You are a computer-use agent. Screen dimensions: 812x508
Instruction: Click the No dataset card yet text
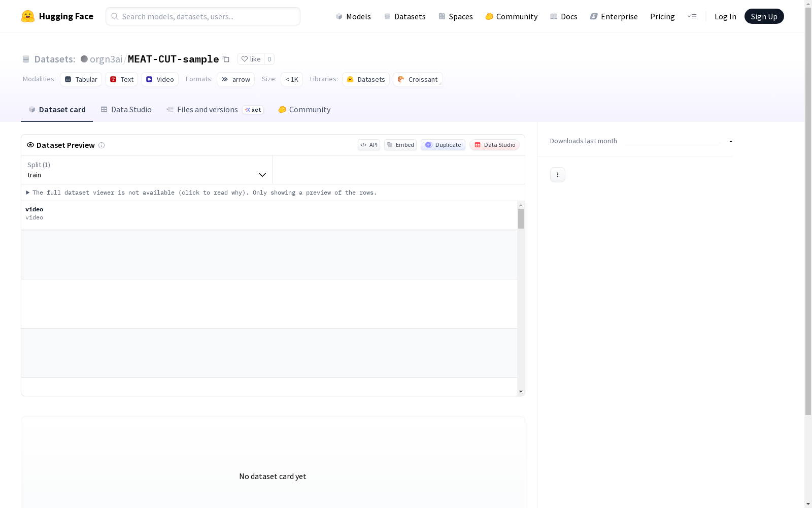pyautogui.click(x=273, y=477)
